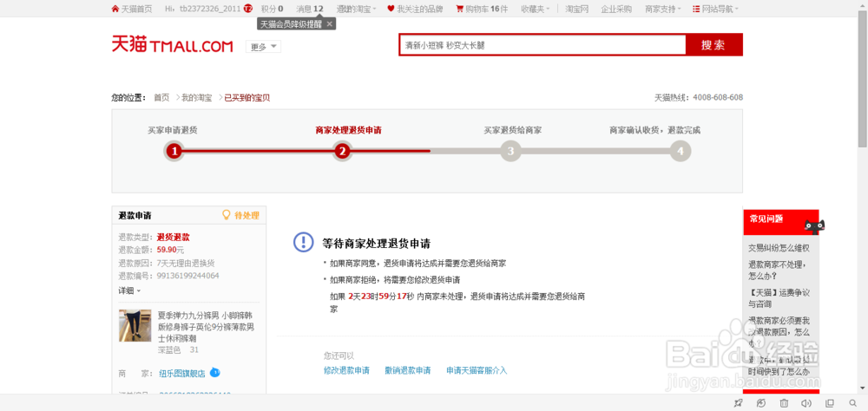Click the restore/refresh circular arrow status icon
Image resolution: width=868 pixels, height=411 pixels.
coord(761,403)
